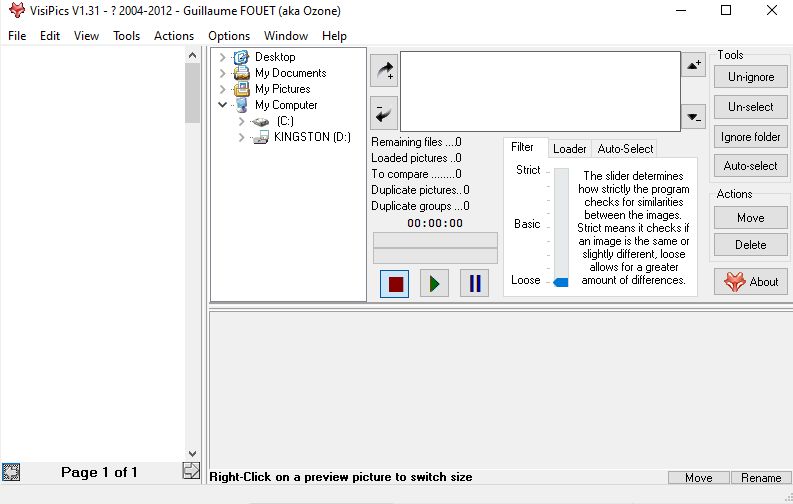Expand the Desktop tree node

223,57
